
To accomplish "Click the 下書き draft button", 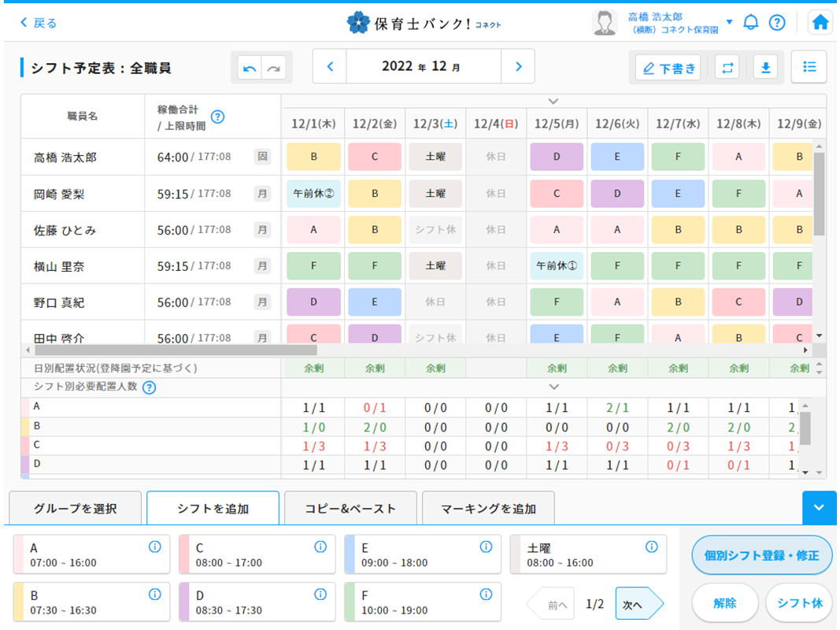I will point(668,69).
